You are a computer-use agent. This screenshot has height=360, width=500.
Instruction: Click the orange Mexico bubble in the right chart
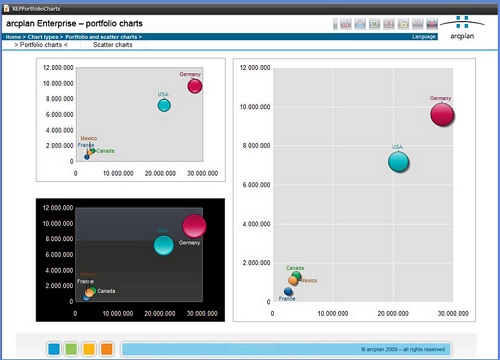(x=293, y=280)
